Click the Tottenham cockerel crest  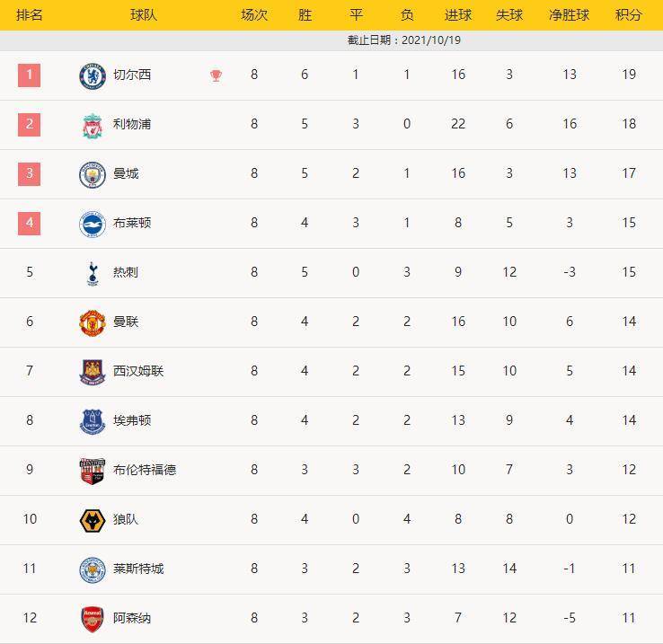[x=93, y=274]
